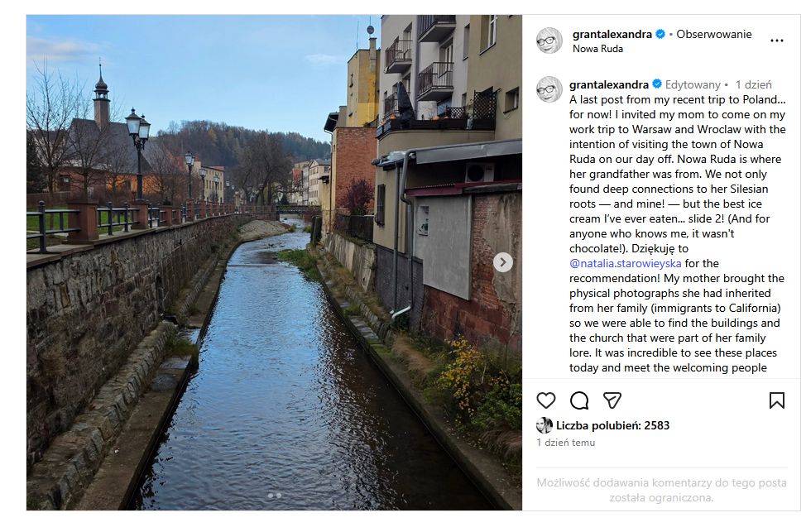Toggle the 'Obserwowanie' following status
Viewport: 806px width, 532px height.
point(713,35)
